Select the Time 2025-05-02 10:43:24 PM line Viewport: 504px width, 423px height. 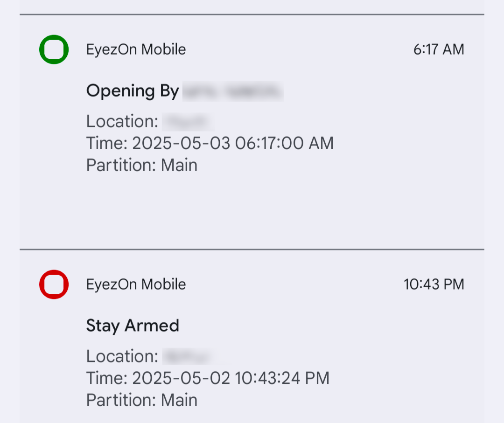[x=208, y=378]
